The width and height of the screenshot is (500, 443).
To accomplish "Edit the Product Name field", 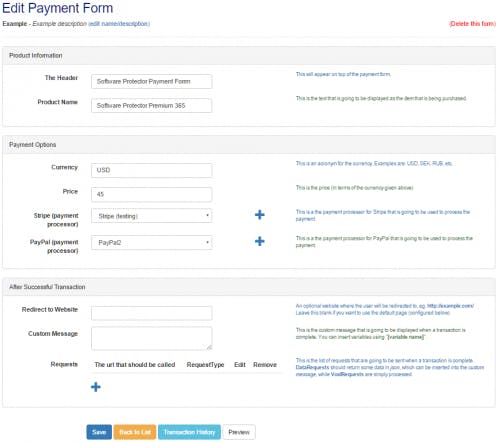I will pos(152,105).
